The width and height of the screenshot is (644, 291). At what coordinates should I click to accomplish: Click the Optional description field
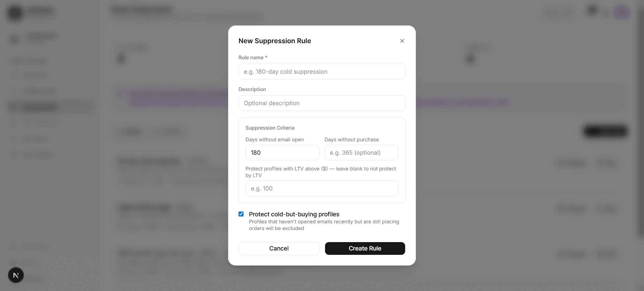[321, 103]
